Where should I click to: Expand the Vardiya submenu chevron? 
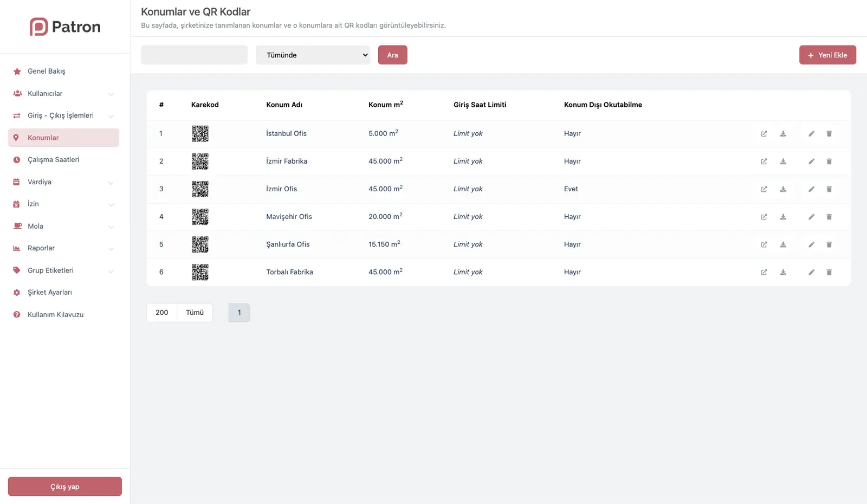pyautogui.click(x=111, y=183)
